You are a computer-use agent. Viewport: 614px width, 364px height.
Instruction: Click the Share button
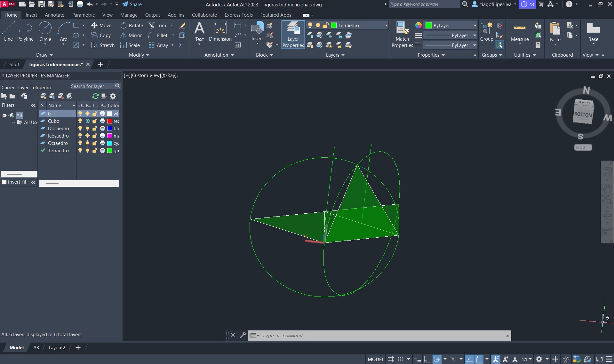click(132, 4)
